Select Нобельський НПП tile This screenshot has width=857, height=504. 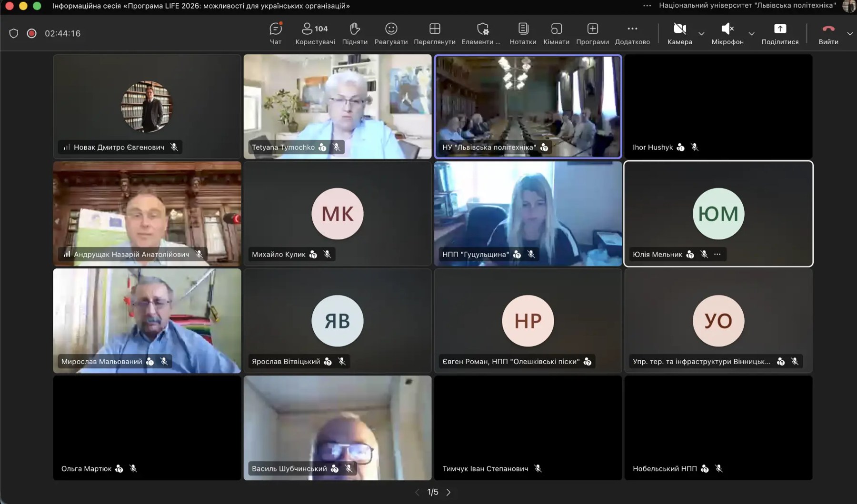(x=718, y=427)
